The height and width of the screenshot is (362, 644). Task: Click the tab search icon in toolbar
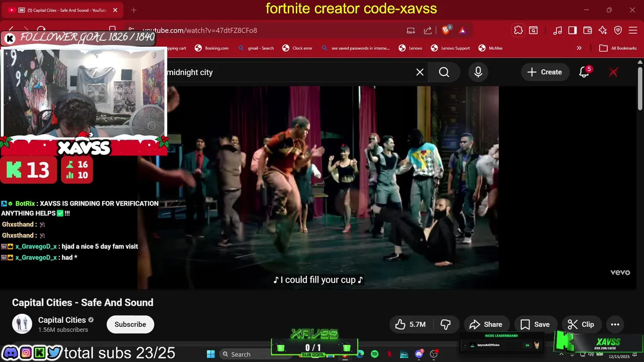(x=533, y=31)
